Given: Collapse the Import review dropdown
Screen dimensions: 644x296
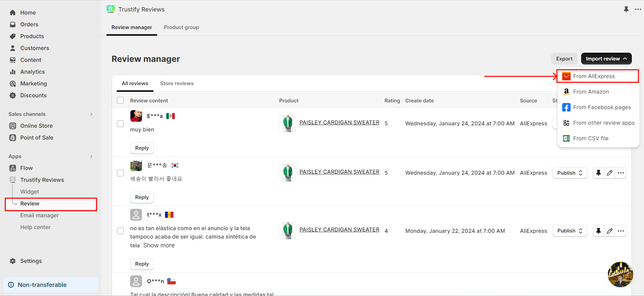Looking at the screenshot, I should (606, 59).
